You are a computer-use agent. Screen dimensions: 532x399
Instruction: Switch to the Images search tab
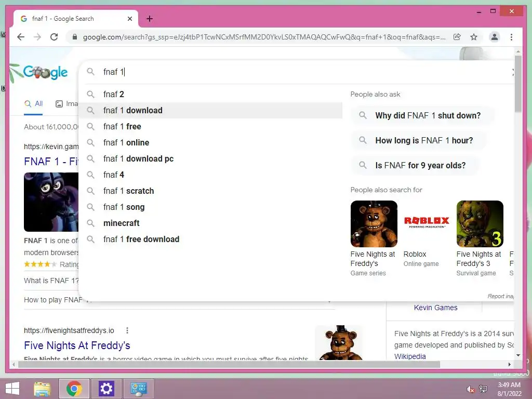tap(67, 103)
